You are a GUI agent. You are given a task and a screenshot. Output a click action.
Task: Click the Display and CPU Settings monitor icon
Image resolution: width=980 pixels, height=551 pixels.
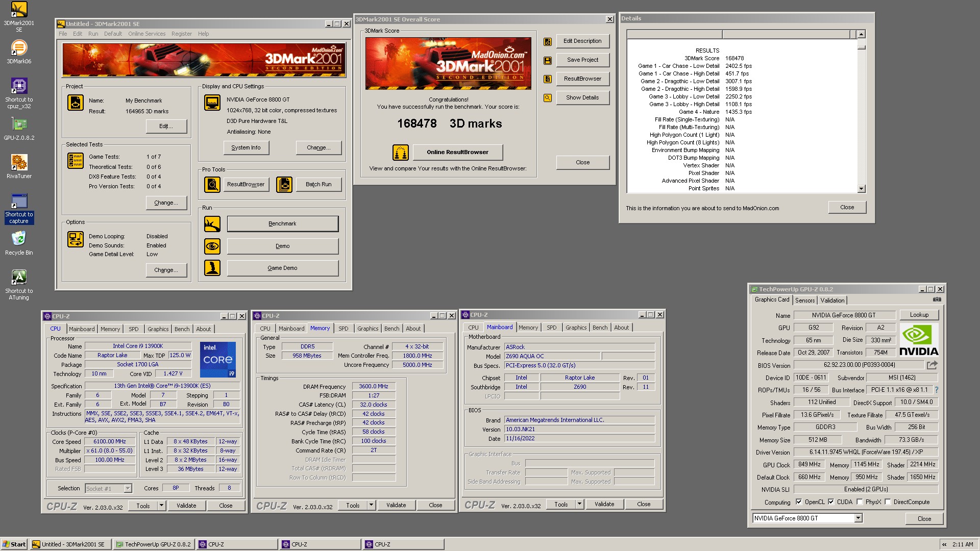tap(212, 103)
